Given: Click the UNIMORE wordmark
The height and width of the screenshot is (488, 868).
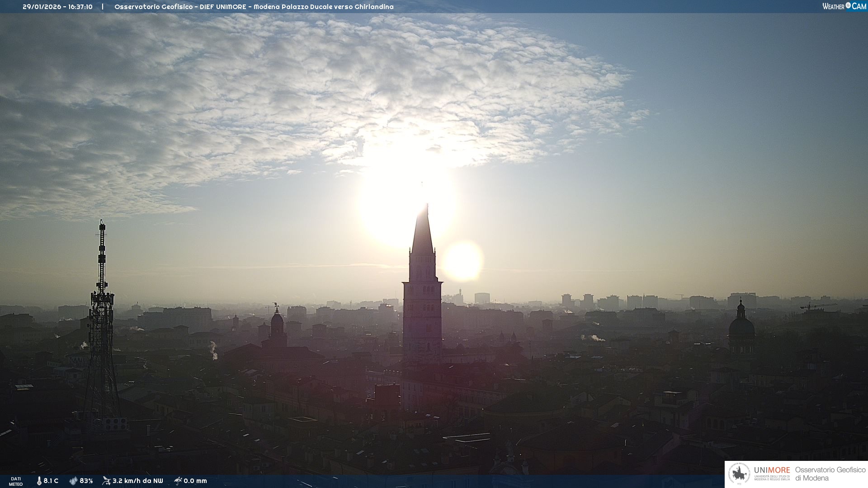Looking at the screenshot, I should [772, 470].
